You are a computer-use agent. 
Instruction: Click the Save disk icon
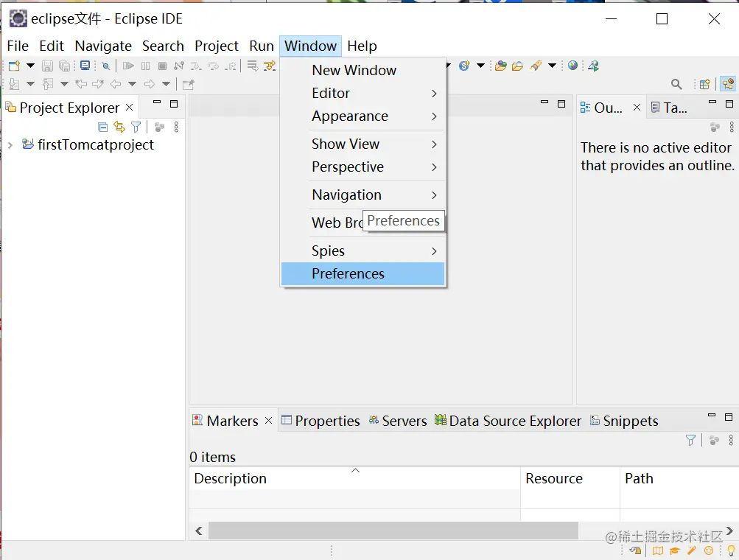pos(48,66)
